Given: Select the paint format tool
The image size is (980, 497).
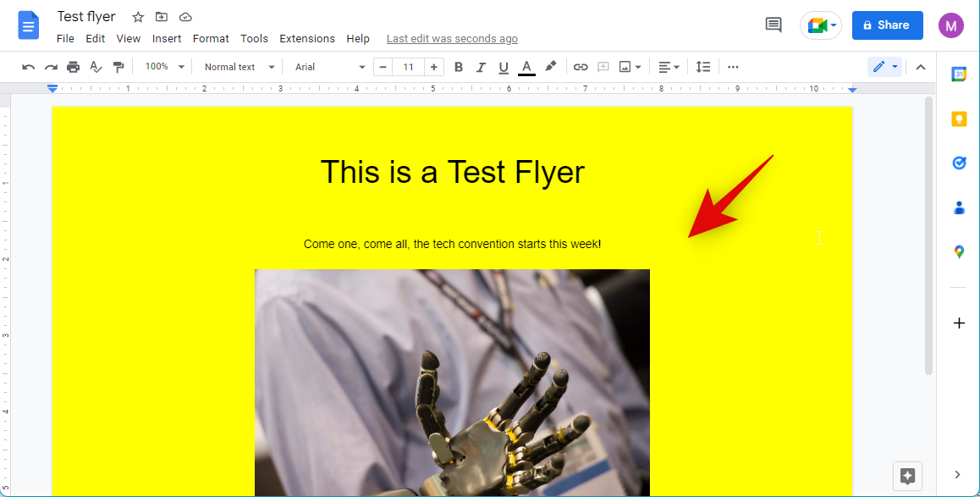Looking at the screenshot, I should [x=118, y=67].
